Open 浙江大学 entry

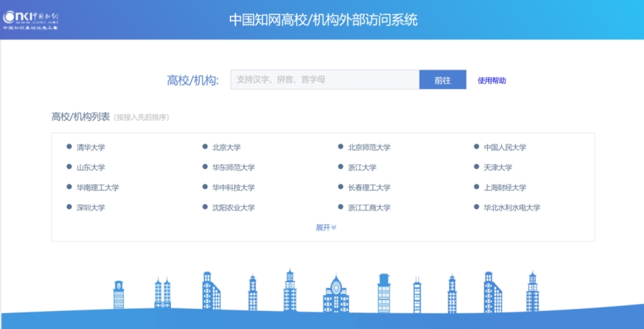(x=362, y=167)
